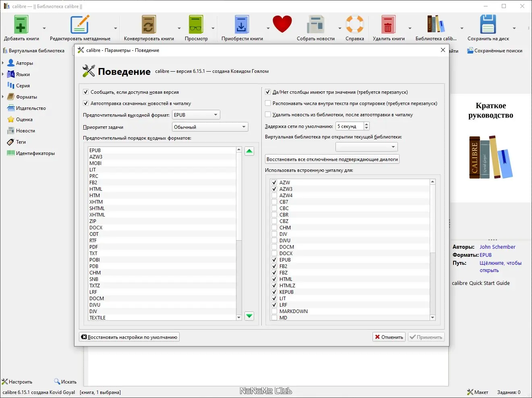Open the book viewer glasses icon

pos(196,25)
